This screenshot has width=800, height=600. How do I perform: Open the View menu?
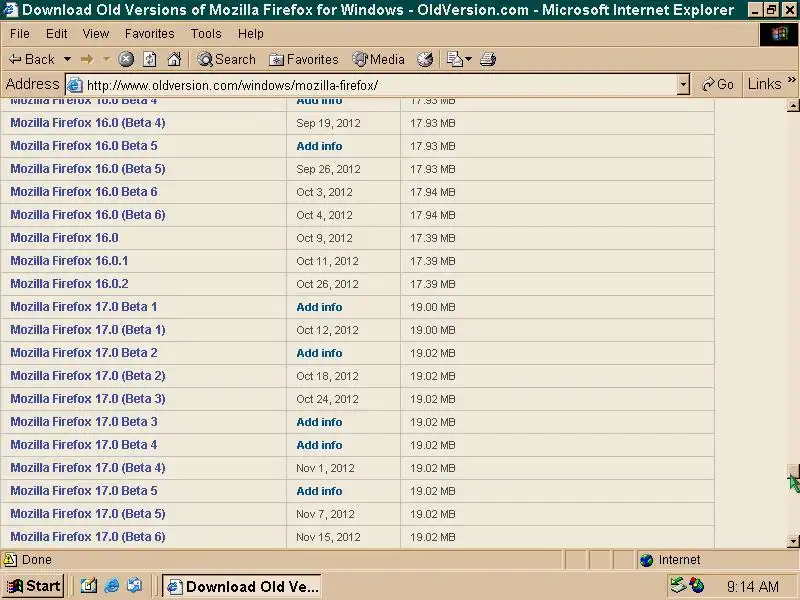tap(96, 34)
